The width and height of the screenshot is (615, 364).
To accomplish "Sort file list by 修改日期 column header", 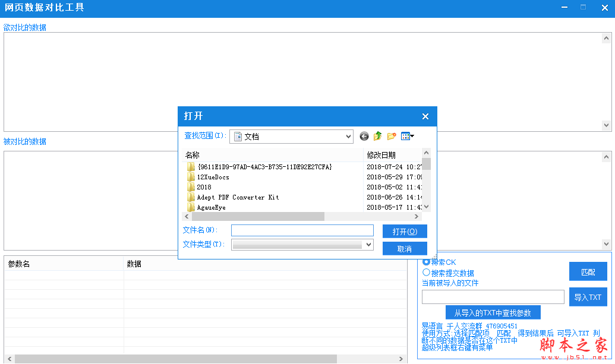I will tap(393, 155).
